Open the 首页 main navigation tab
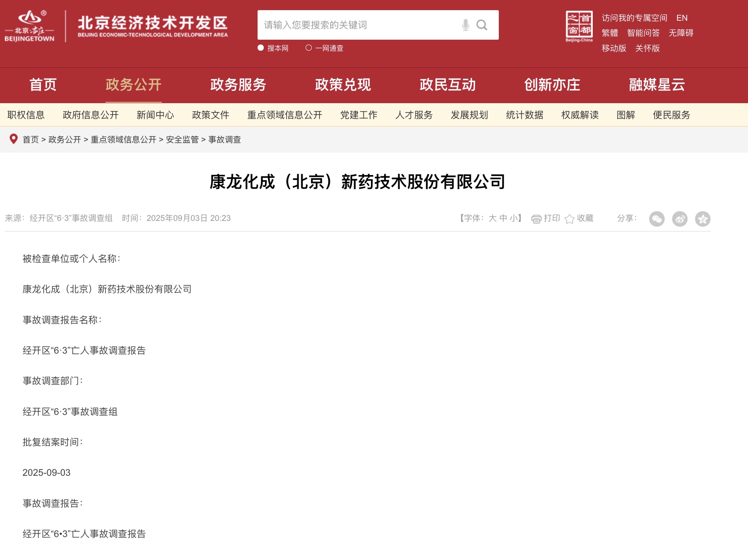Image resolution: width=748 pixels, height=560 pixels. [x=43, y=85]
